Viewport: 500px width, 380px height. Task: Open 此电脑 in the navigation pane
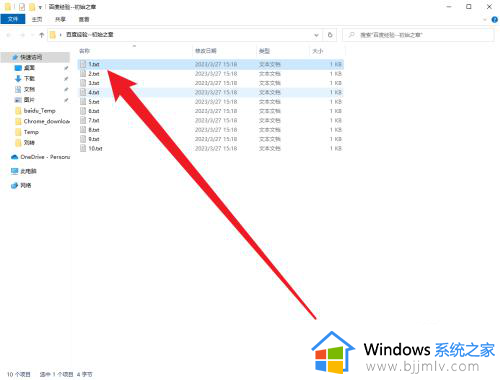point(28,171)
